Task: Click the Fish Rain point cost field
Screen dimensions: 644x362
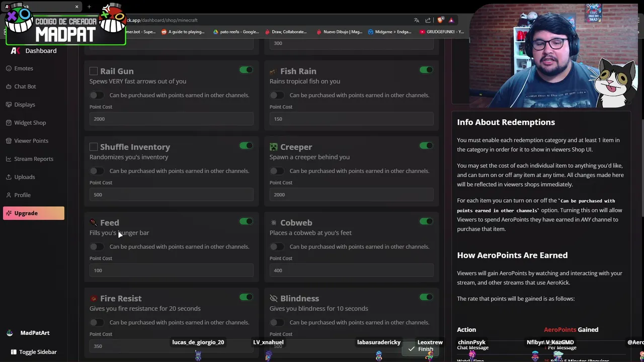Action: pyautogui.click(x=352, y=119)
